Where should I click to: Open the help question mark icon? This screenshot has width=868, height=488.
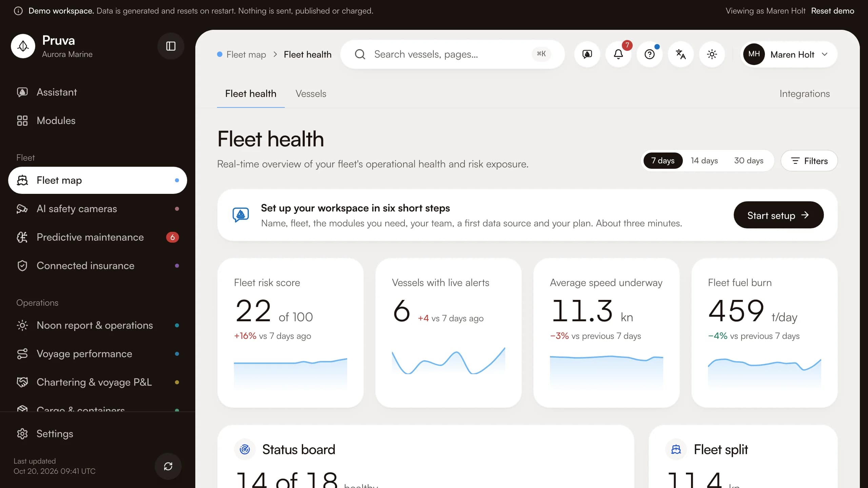tap(650, 54)
